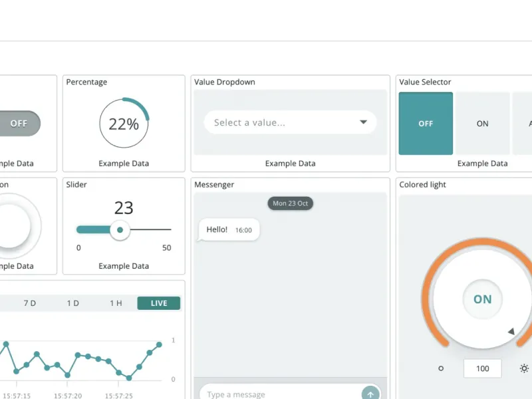Click the 'Hello!' message text
Image resolution: width=532 pixels, height=399 pixels.
[217, 229]
